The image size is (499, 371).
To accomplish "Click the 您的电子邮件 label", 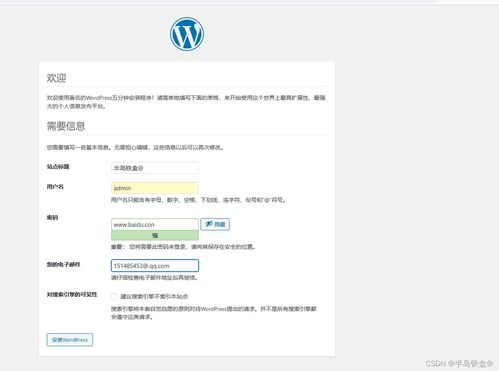I will (63, 264).
